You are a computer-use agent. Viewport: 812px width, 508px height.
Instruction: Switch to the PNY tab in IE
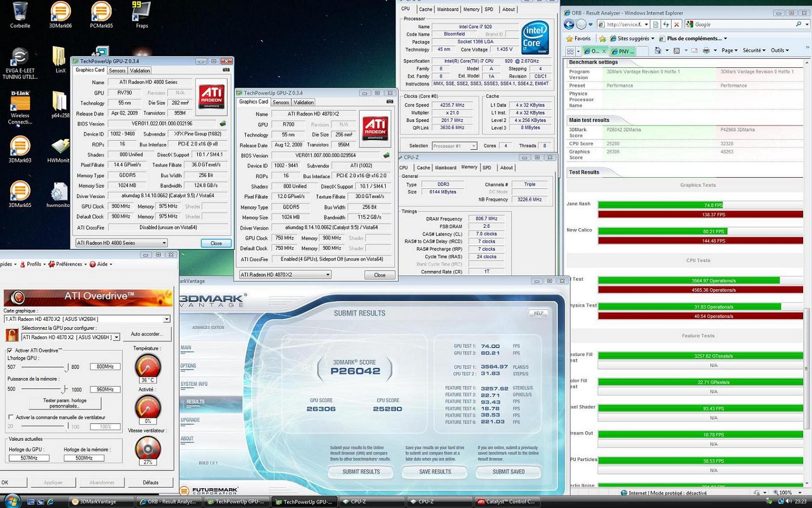click(623, 51)
